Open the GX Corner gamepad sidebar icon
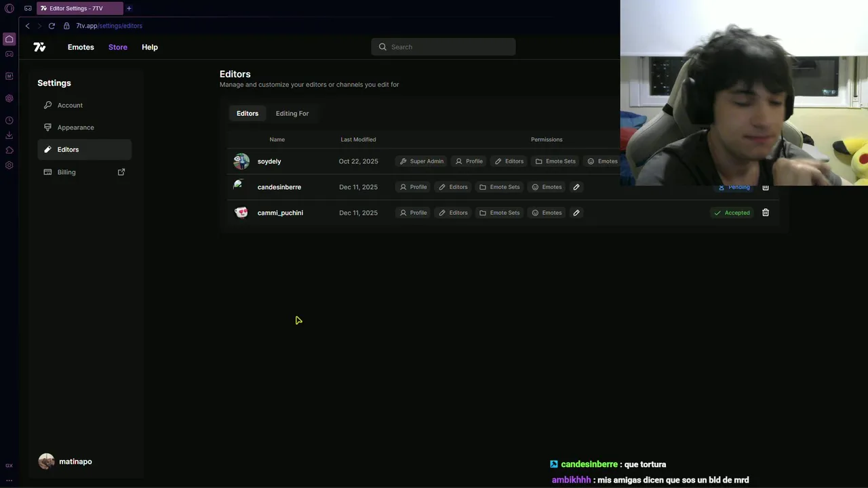The height and width of the screenshot is (488, 868). [9, 54]
